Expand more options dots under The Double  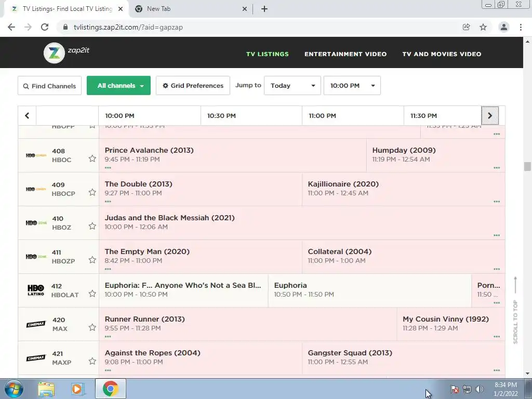coord(108,202)
